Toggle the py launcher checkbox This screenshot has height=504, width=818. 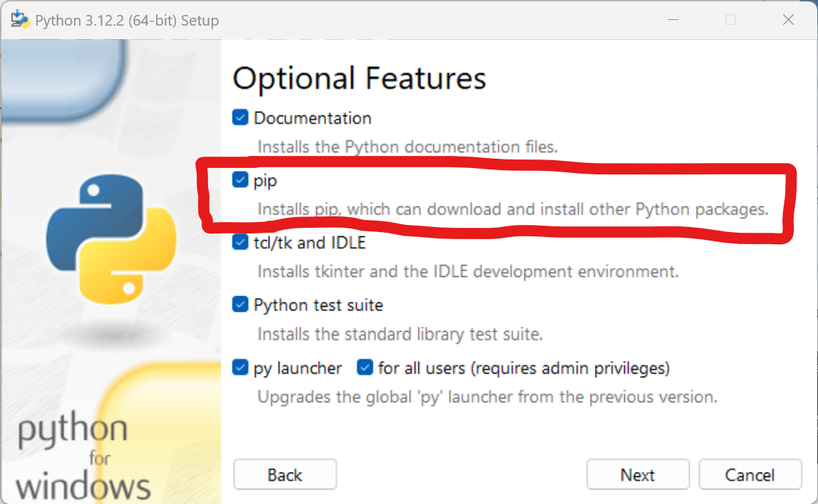click(240, 368)
